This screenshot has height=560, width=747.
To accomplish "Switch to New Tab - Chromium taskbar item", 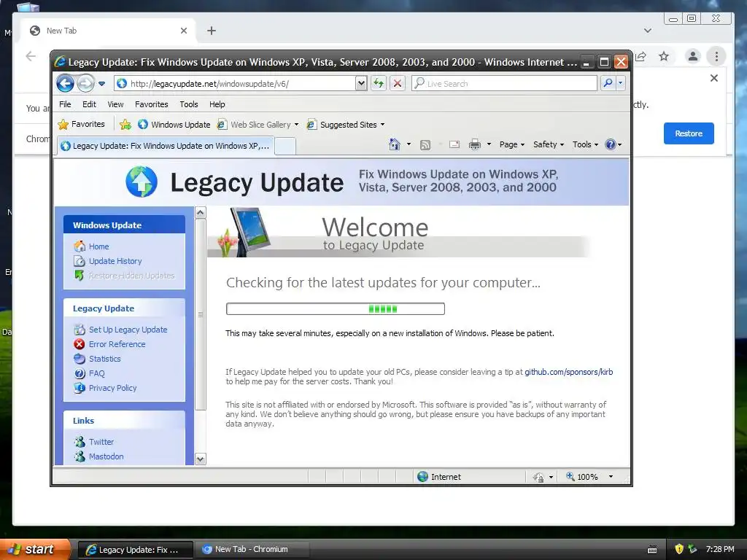I will tap(253, 549).
